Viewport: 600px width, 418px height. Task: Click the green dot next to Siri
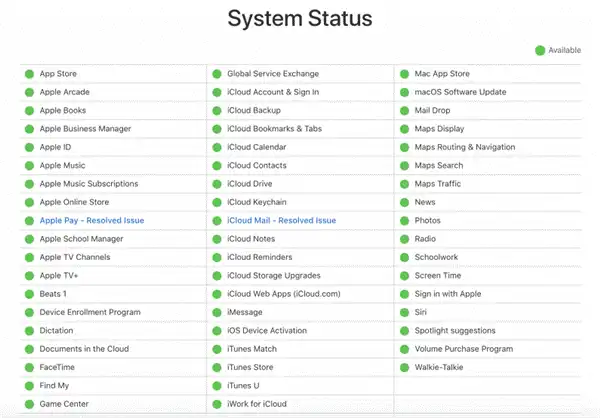(x=405, y=312)
